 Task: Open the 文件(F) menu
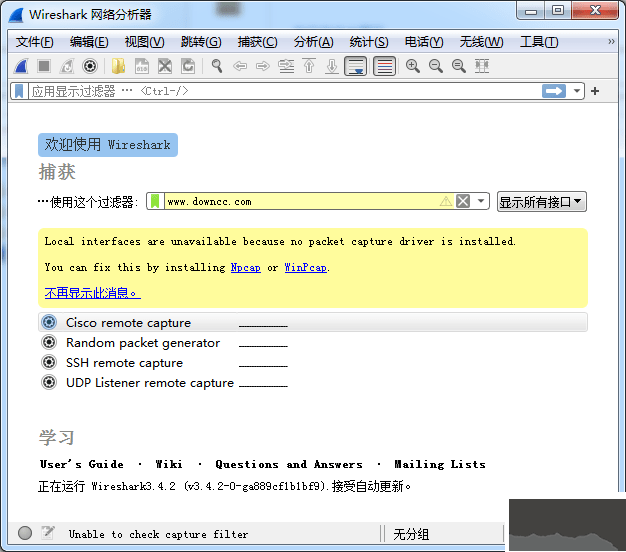click(34, 42)
